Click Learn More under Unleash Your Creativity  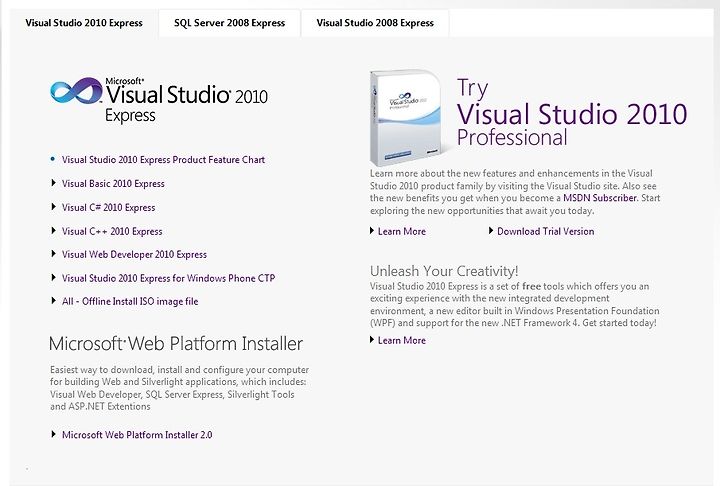[402, 340]
